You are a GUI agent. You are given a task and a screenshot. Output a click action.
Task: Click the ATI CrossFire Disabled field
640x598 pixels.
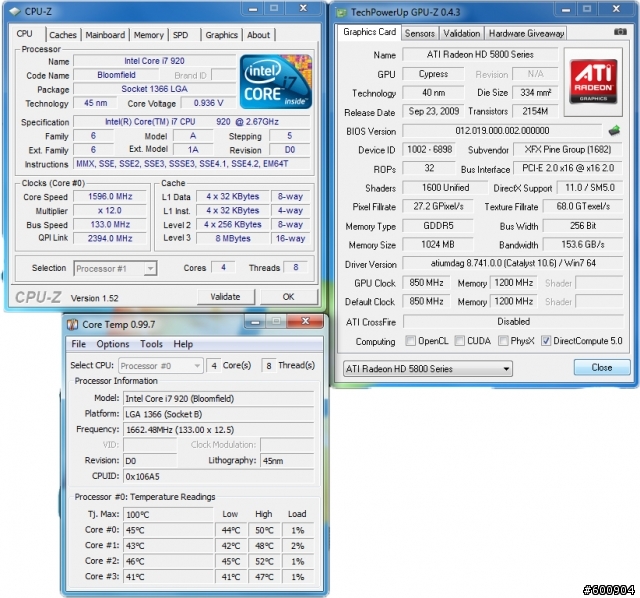click(x=513, y=322)
